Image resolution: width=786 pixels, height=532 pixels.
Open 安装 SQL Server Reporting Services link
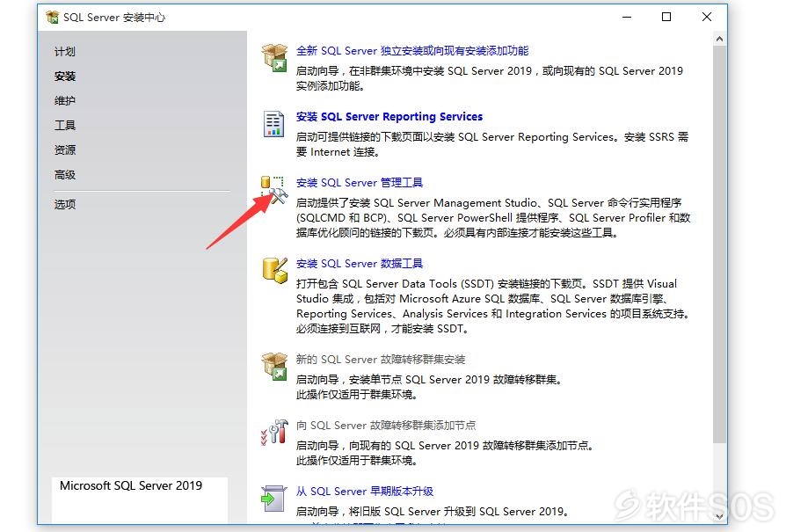[x=389, y=117]
